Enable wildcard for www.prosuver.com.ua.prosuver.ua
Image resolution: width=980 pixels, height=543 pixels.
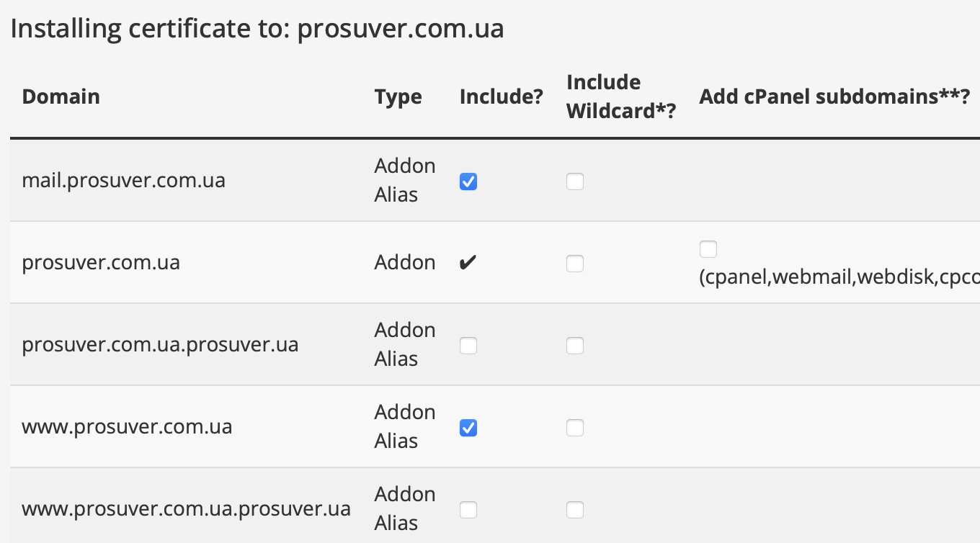575,511
